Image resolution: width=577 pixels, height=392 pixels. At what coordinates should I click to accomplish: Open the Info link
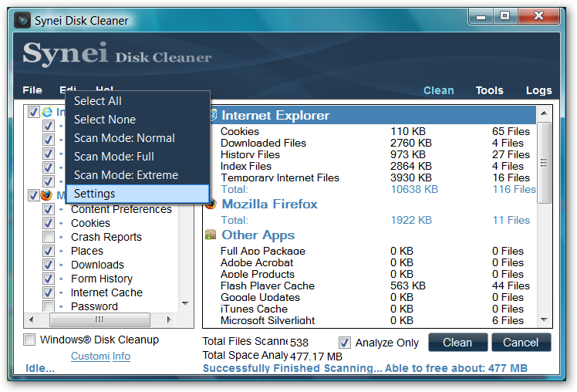pos(121,356)
